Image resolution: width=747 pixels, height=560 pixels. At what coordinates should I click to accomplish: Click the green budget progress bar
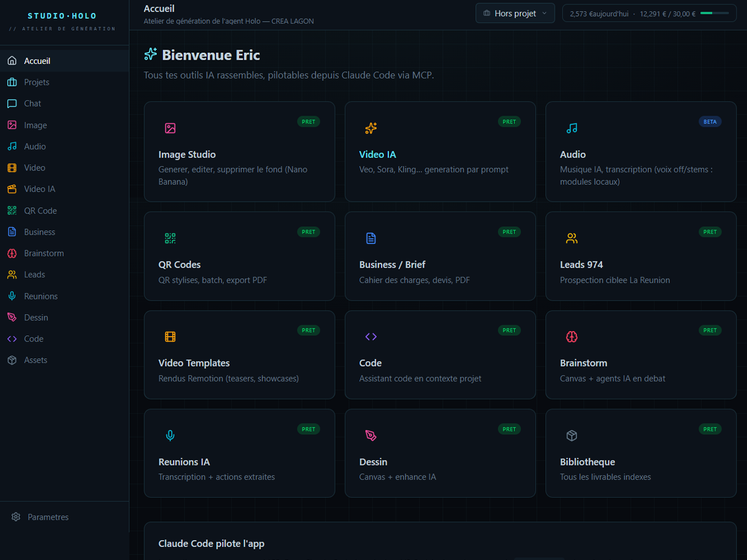click(714, 13)
